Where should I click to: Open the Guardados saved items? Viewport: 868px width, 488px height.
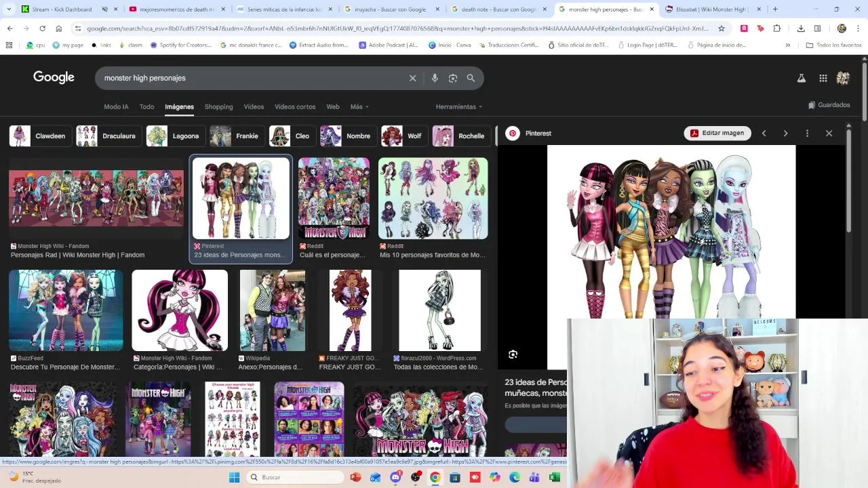[x=829, y=105]
